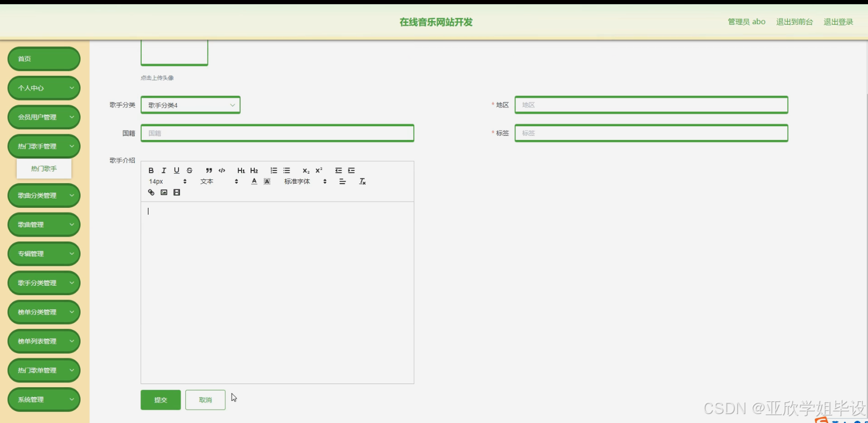Apply Heading 2 style

tap(254, 170)
